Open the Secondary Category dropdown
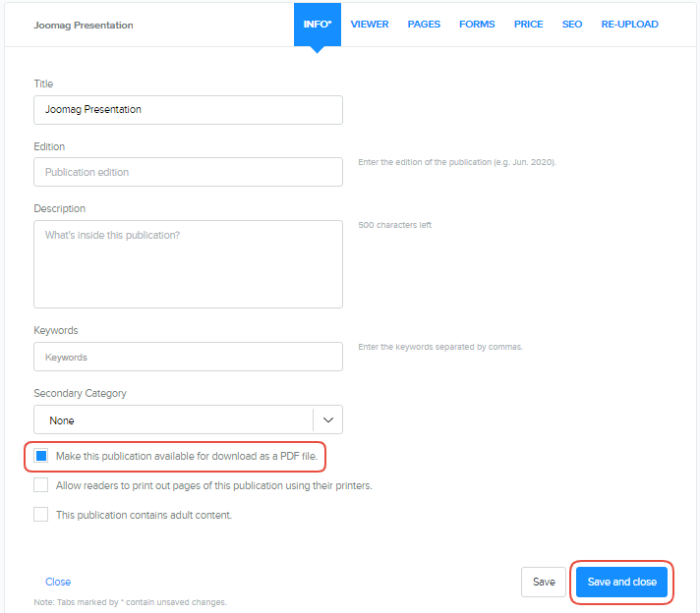700x613 pixels. point(173,420)
